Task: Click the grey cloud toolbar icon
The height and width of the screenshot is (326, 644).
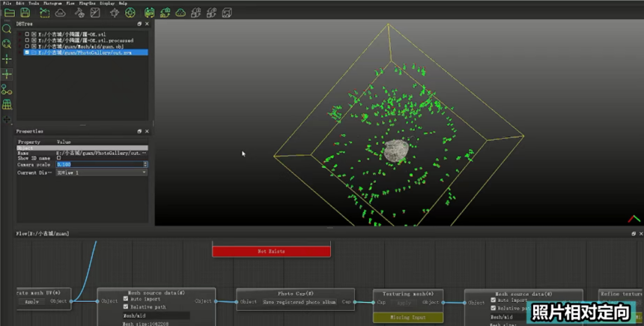Action: (60, 13)
